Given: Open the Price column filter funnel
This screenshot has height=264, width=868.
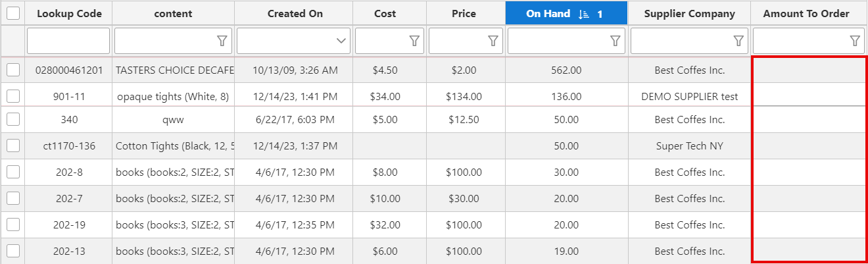Looking at the screenshot, I should point(493,41).
